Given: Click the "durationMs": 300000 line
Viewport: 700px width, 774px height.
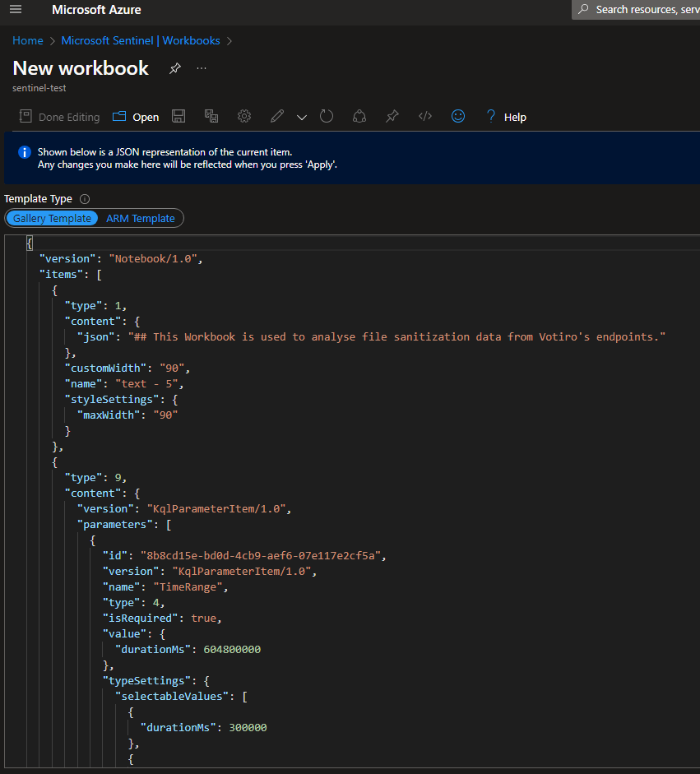Looking at the screenshot, I should click(204, 728).
